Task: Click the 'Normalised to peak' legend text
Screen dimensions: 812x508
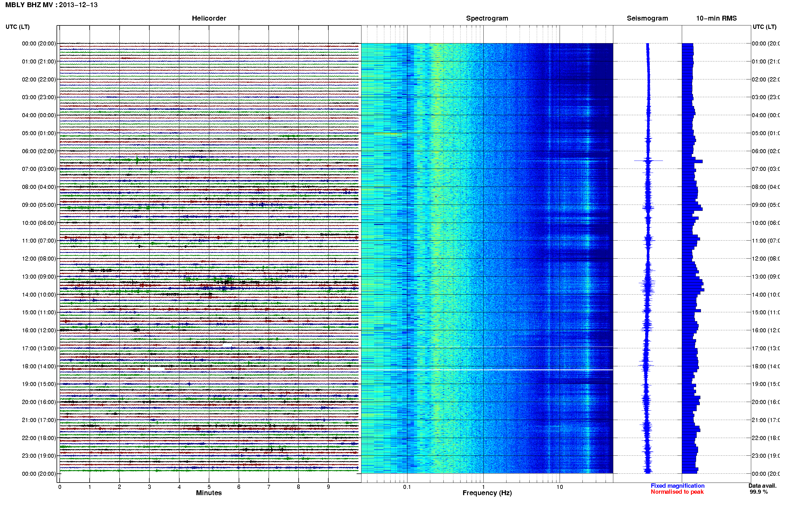Action: click(677, 492)
